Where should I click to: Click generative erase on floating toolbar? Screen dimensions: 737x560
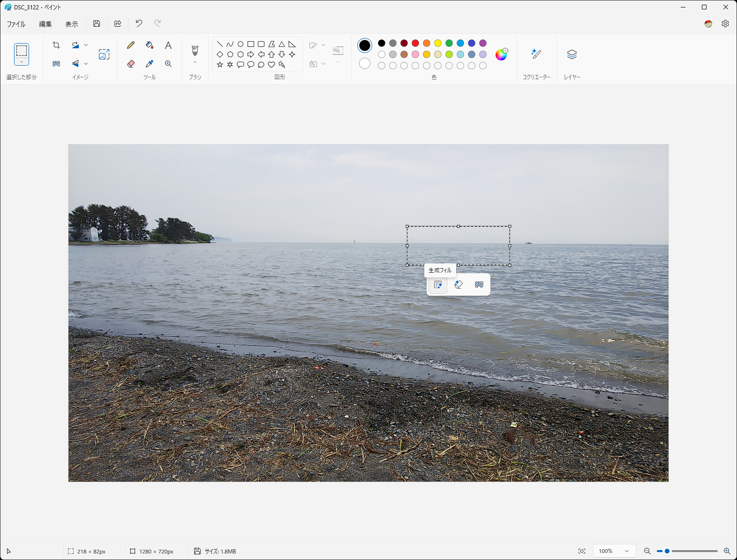click(459, 284)
